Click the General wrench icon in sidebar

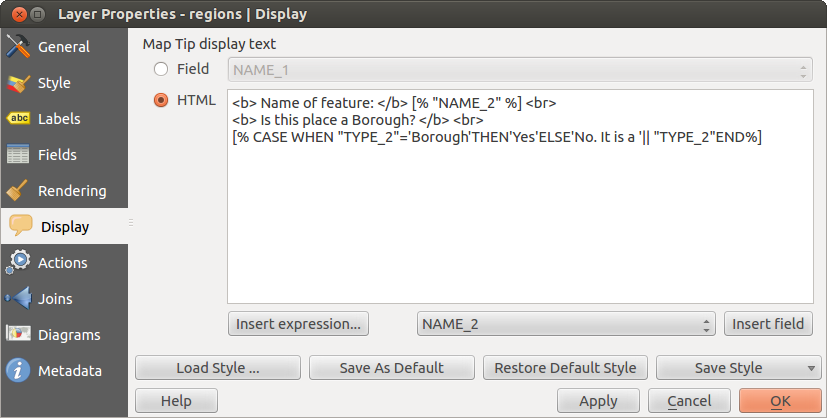point(17,47)
